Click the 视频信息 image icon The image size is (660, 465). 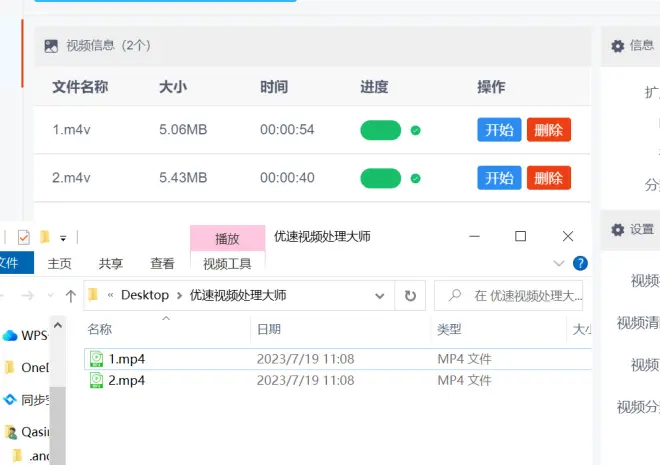(51, 46)
